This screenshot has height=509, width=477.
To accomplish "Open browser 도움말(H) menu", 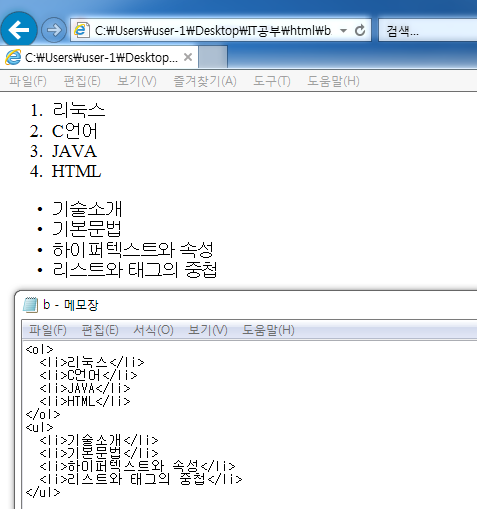I will click(333, 81).
